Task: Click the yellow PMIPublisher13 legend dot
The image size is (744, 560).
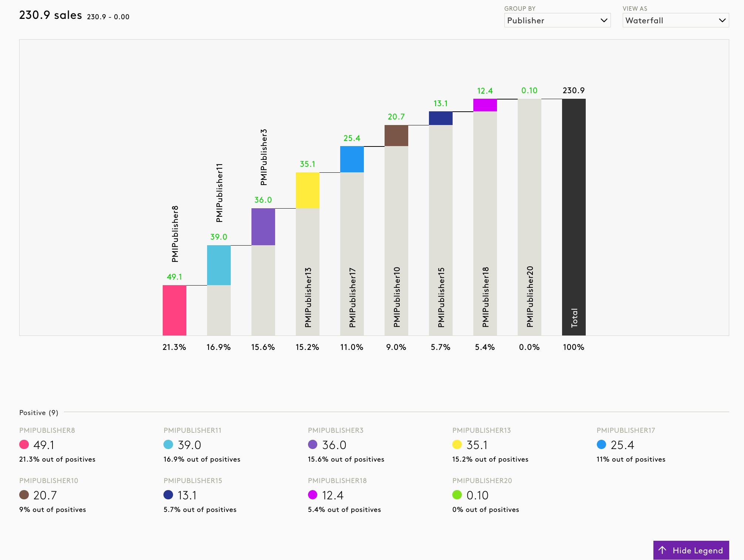Action: point(457,445)
